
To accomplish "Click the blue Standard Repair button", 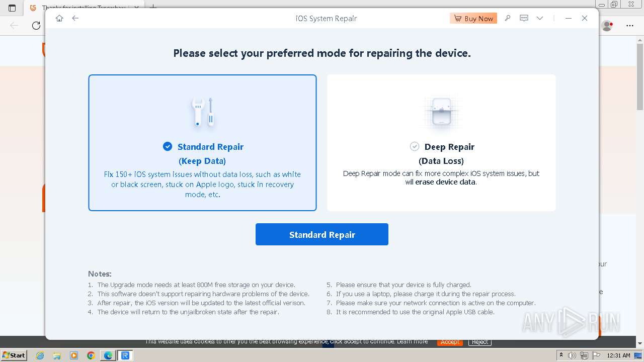I will coord(322,234).
